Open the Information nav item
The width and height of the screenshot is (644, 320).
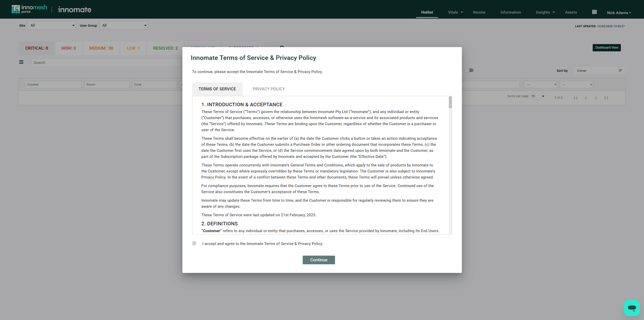[511, 12]
